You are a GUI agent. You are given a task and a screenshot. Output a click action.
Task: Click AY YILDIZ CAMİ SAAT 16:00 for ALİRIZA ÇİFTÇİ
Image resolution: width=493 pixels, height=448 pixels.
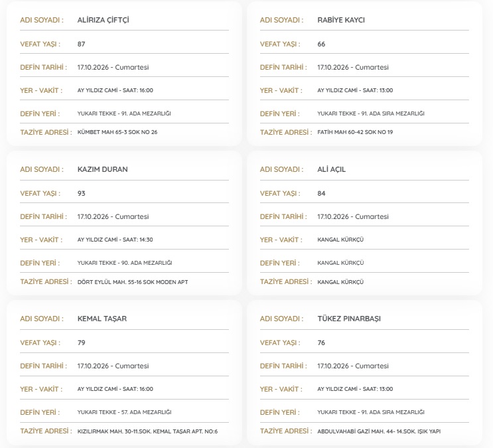115,90
